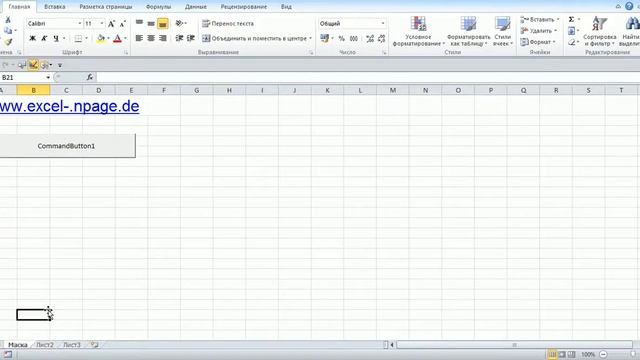The width and height of the screenshot is (640, 360).
Task: Apply thousands separator 000 format
Action: tap(354, 39)
